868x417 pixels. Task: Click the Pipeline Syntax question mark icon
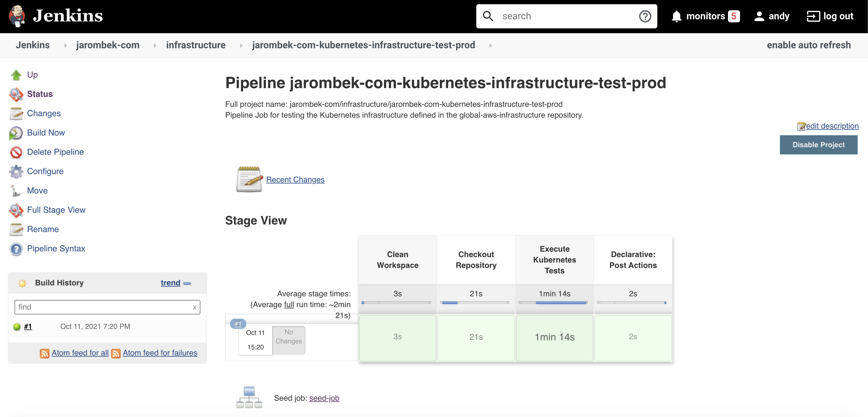(x=16, y=249)
